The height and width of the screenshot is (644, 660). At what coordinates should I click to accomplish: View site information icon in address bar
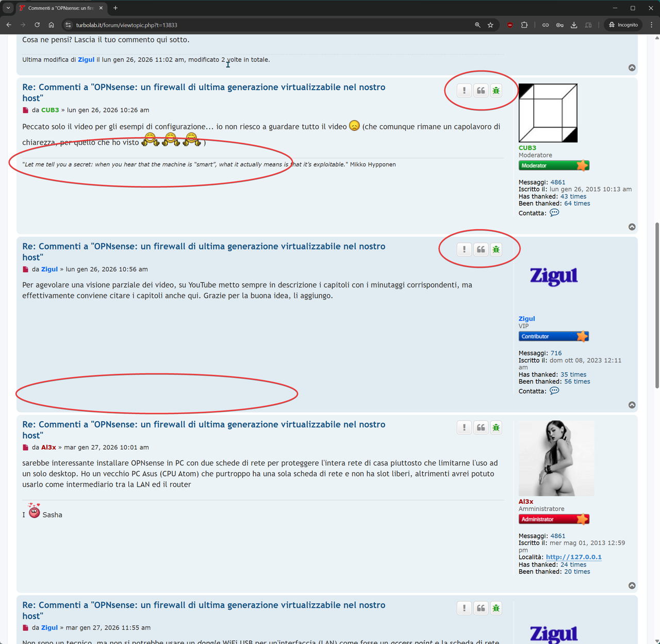point(68,25)
